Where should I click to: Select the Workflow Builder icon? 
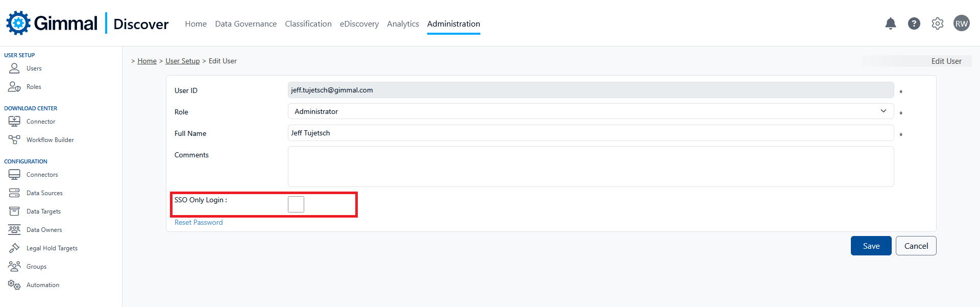coord(14,139)
